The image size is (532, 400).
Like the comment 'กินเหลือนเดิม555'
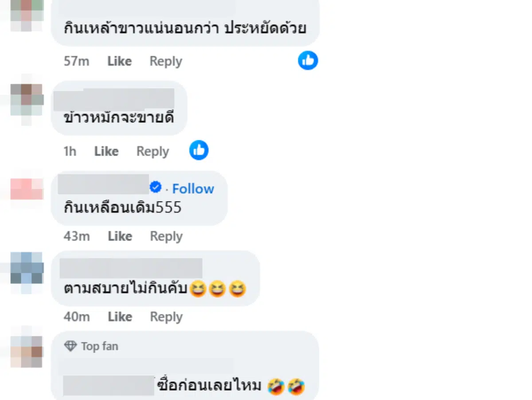click(119, 236)
